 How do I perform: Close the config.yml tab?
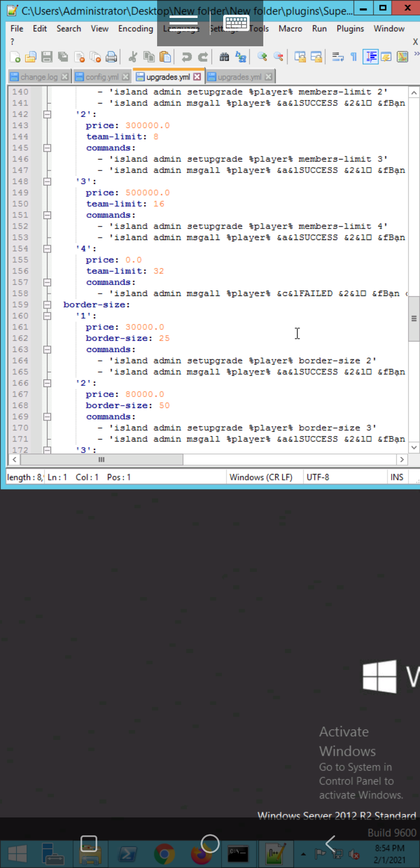126,77
